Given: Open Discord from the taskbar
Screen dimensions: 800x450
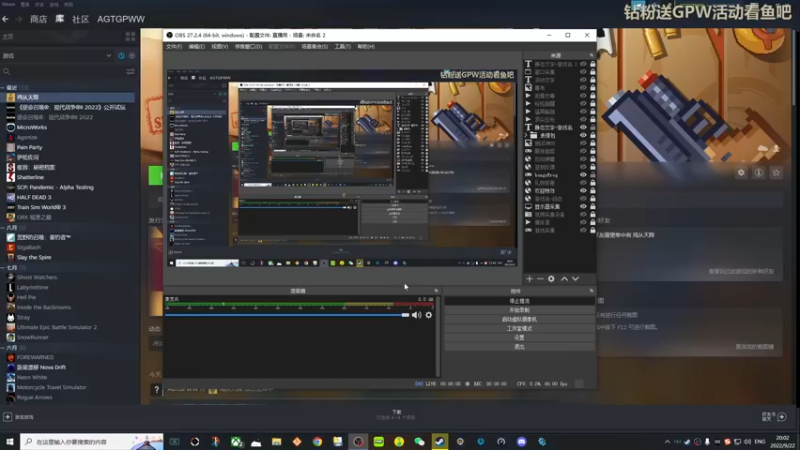Looking at the screenshot, I should [x=521, y=442].
